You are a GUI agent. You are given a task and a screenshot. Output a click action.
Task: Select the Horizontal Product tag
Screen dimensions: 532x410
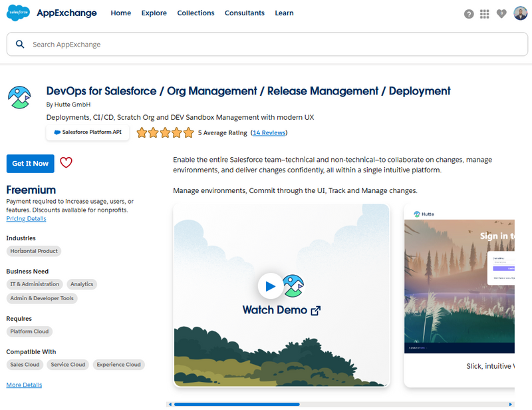34,251
